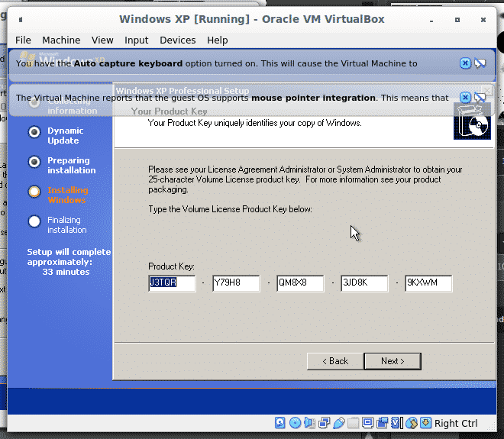Click the fifth product key field 9KXWM

click(x=428, y=283)
